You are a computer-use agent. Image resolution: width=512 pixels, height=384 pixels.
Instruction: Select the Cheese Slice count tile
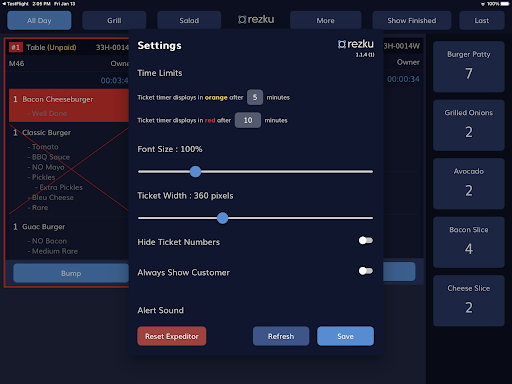coord(469,301)
